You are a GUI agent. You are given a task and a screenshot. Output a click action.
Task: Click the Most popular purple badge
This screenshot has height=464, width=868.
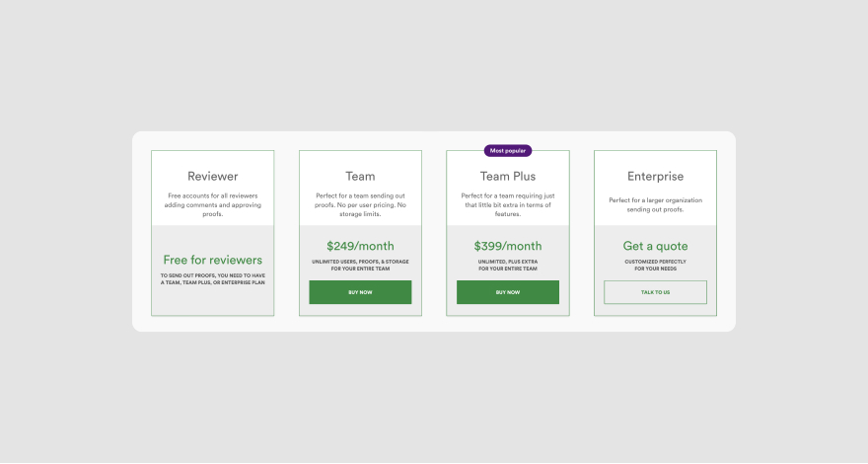pos(508,151)
